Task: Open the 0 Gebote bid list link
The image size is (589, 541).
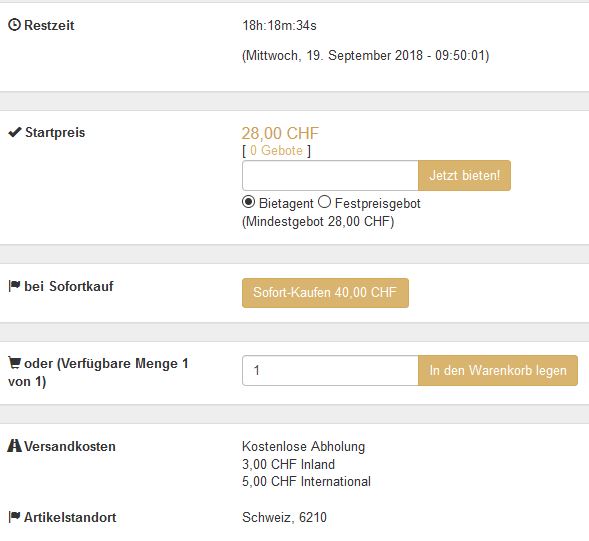Action: (276, 151)
